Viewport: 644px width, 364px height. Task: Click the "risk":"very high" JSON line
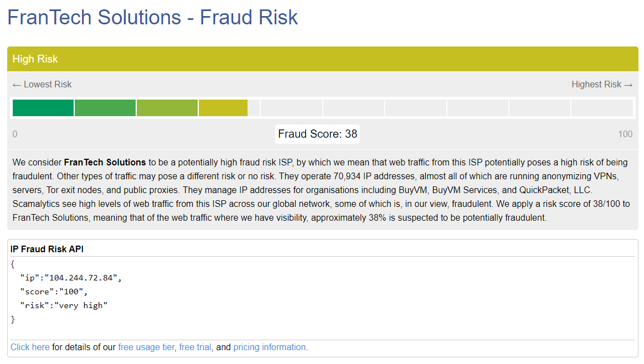pos(64,305)
